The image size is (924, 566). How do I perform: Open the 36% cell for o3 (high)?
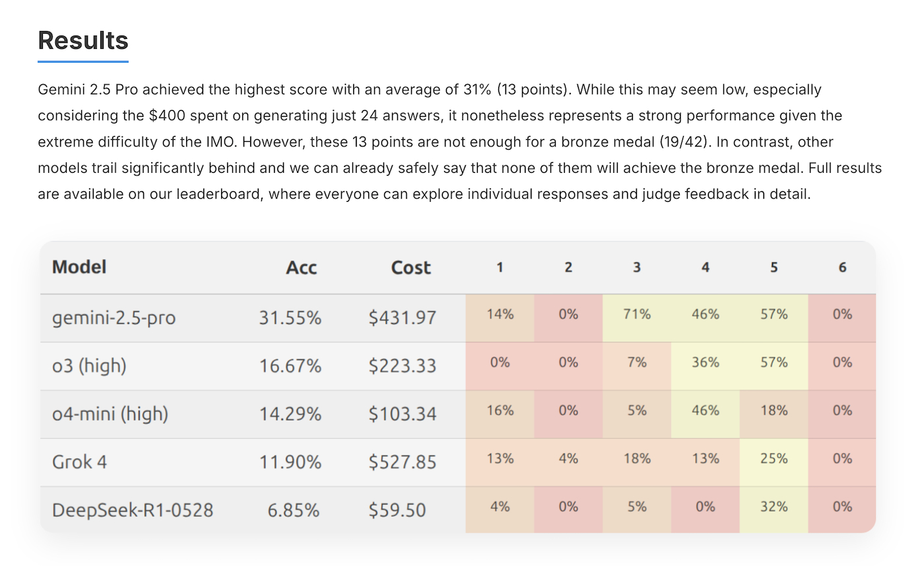705,363
